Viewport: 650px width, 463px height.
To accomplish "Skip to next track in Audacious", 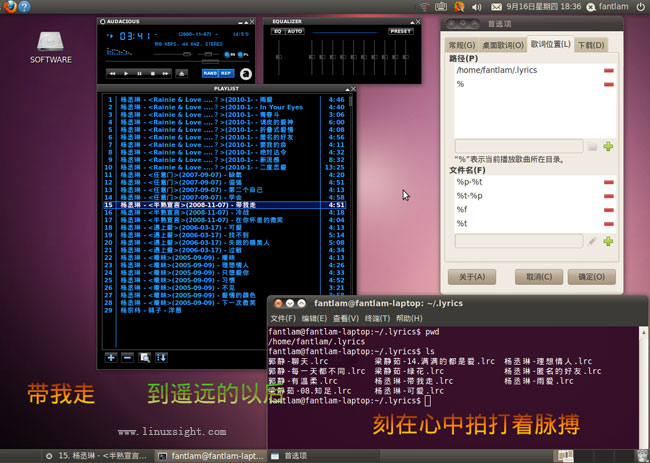I will (165, 73).
